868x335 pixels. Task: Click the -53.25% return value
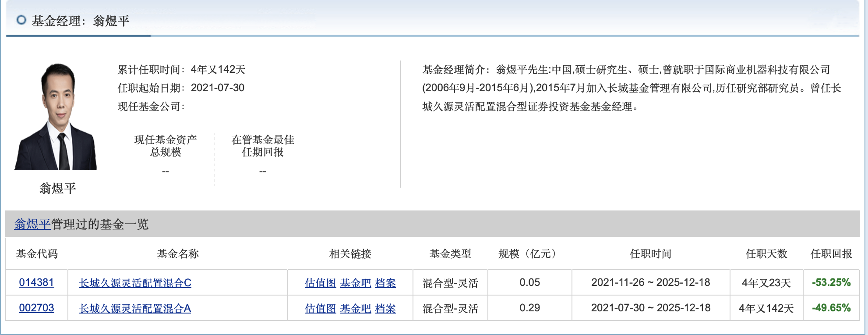tap(831, 283)
